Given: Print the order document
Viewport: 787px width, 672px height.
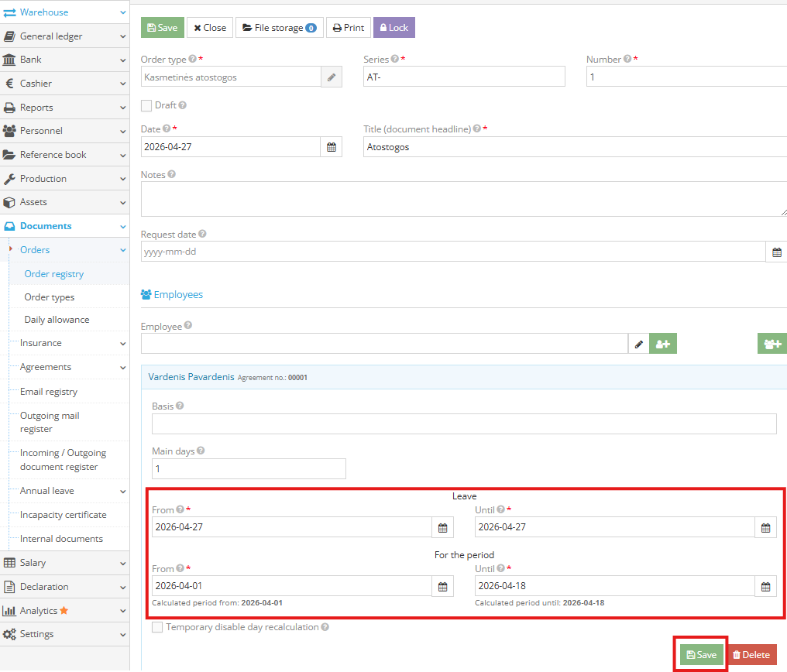Looking at the screenshot, I should click(349, 28).
